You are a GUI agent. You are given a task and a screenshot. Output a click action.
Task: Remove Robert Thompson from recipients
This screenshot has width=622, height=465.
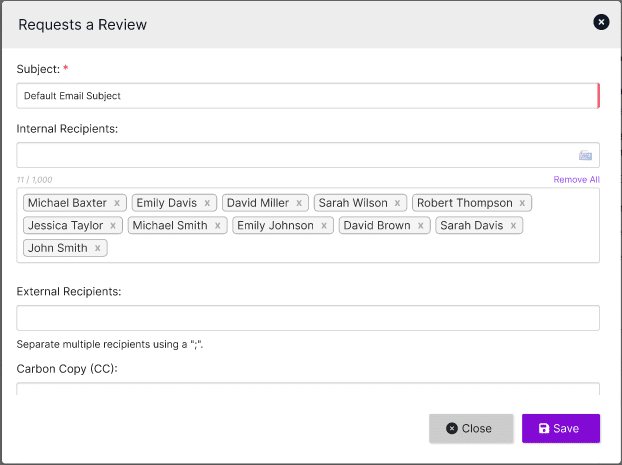tap(522, 203)
